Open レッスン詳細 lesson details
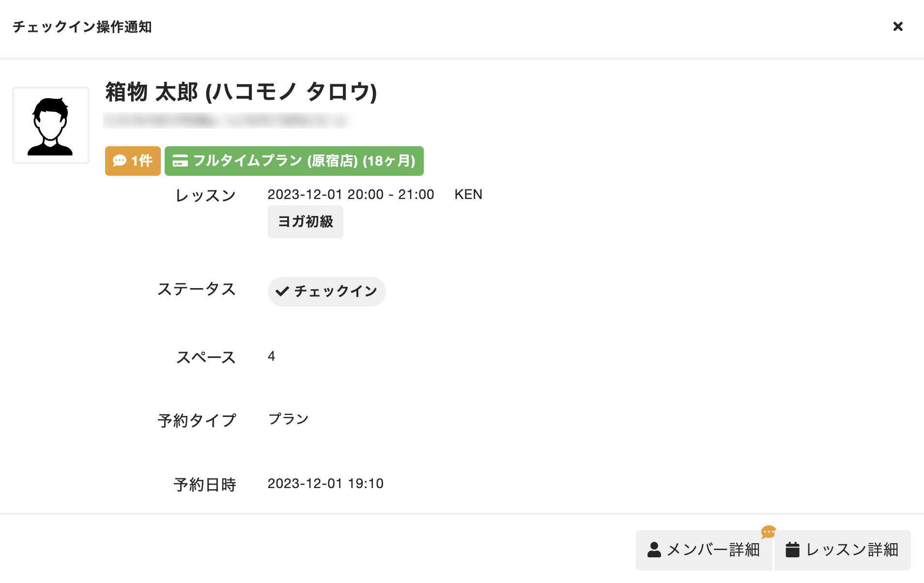This screenshot has height=583, width=924. (x=842, y=550)
